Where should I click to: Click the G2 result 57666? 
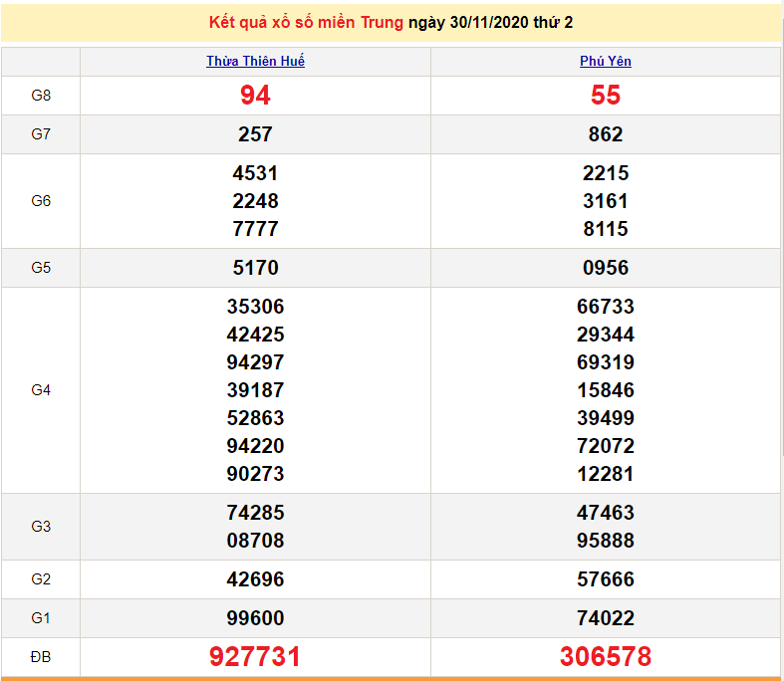coord(605,579)
